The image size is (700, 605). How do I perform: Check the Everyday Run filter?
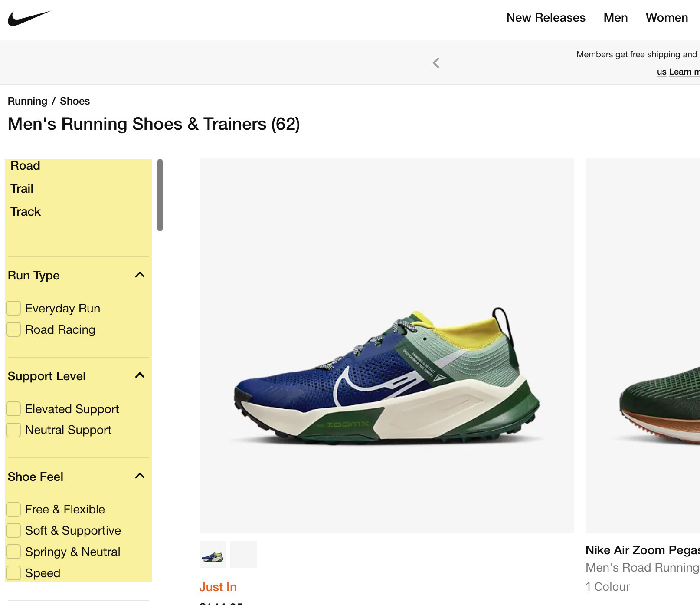tap(13, 308)
